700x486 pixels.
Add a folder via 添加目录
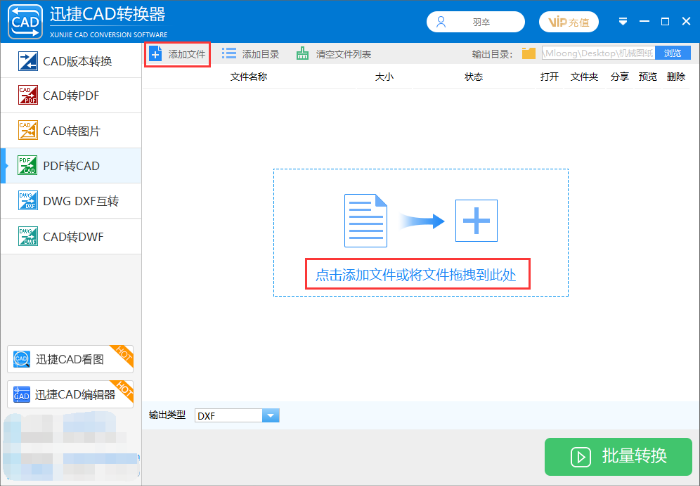pyautogui.click(x=250, y=54)
